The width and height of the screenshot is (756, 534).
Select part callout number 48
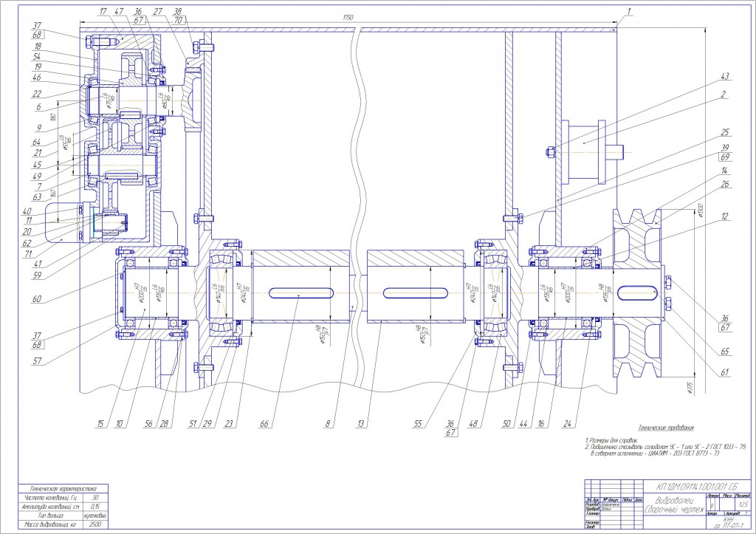[473, 424]
